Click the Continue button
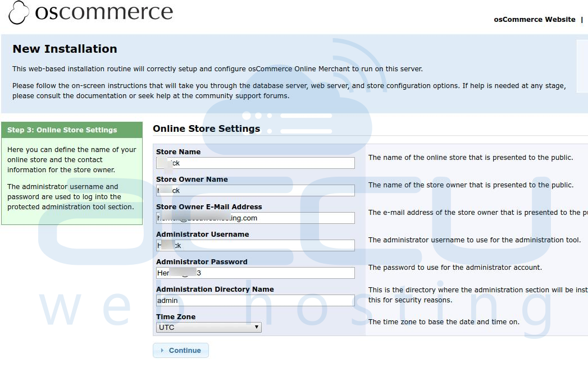588x377 pixels. (181, 350)
